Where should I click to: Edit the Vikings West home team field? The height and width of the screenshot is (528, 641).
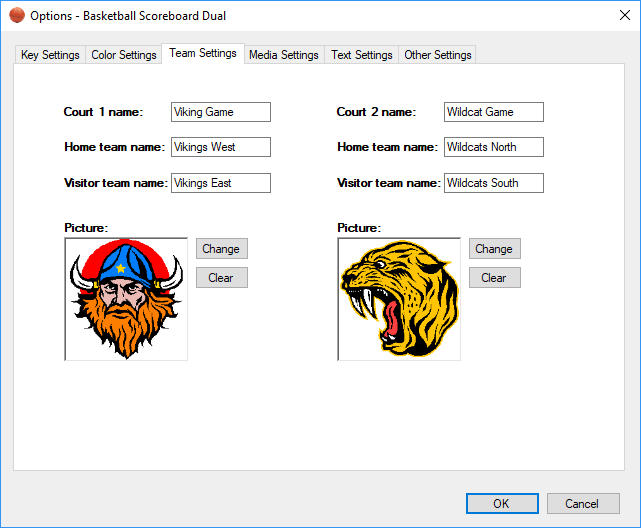point(220,147)
